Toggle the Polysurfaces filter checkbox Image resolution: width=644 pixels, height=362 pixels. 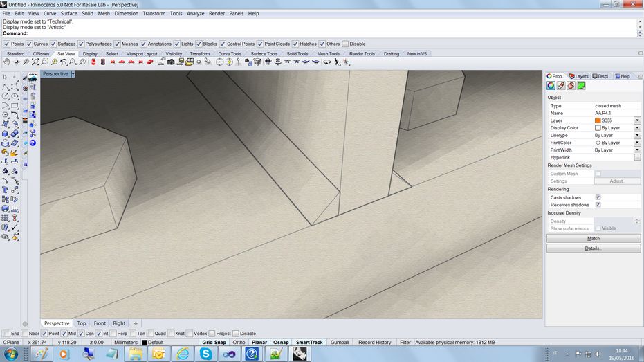pos(82,44)
